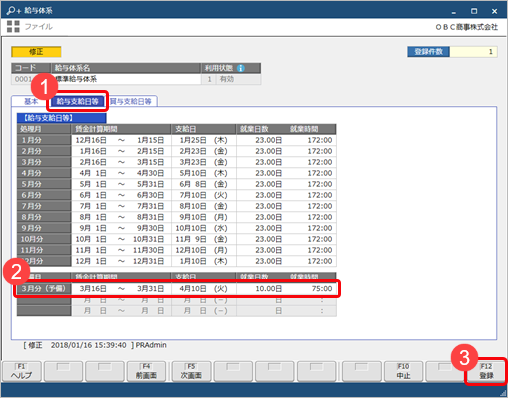Click the F10 中止 button

403,371
